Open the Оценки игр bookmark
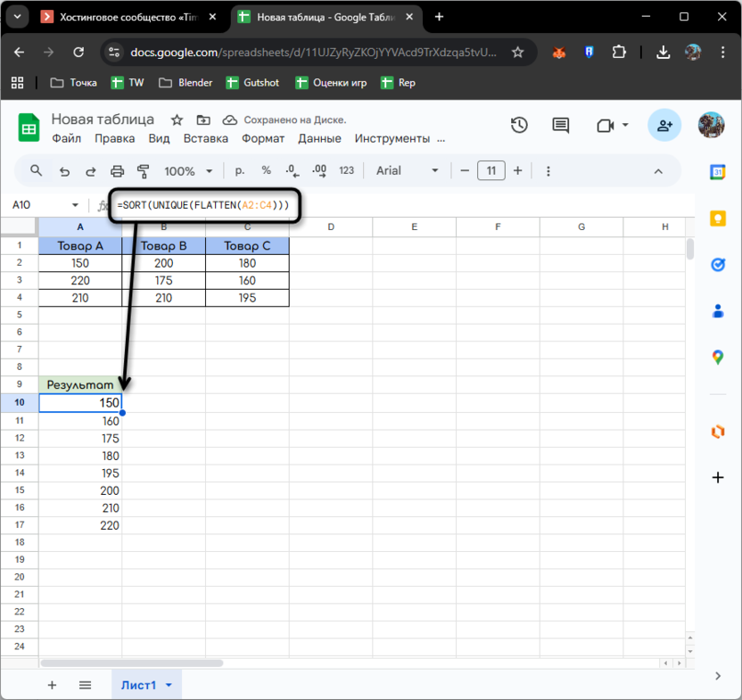This screenshot has width=742, height=700. [331, 83]
